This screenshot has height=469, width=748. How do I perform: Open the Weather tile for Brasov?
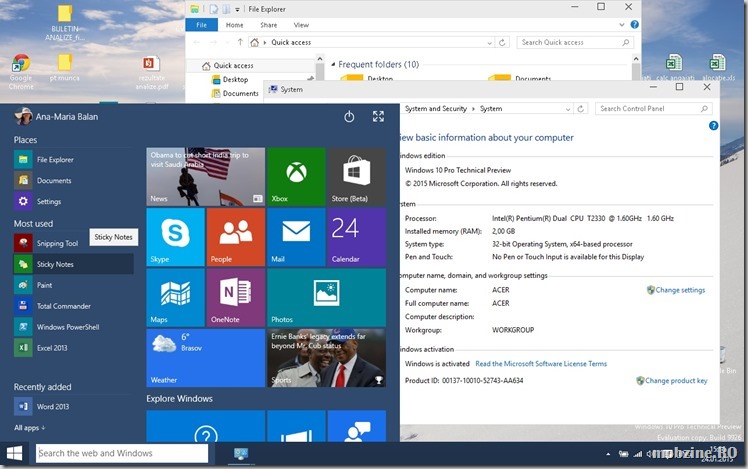tap(206, 358)
